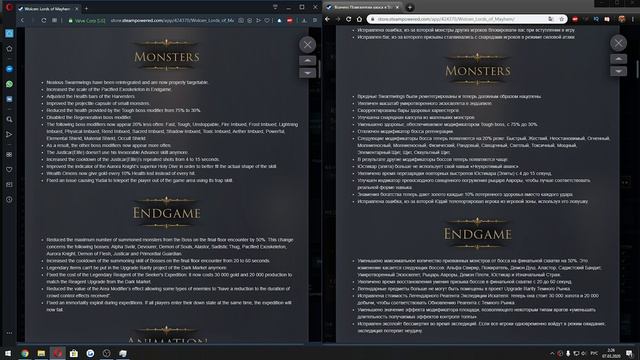Viewport: 640px width, 360px height.
Task: Open Chrome three-dot menu
Action: click(x=633, y=19)
